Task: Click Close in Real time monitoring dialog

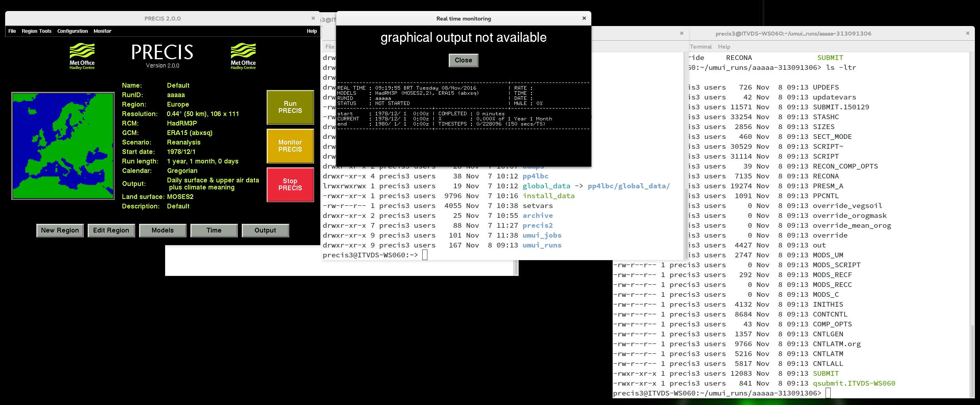Action: [x=463, y=60]
